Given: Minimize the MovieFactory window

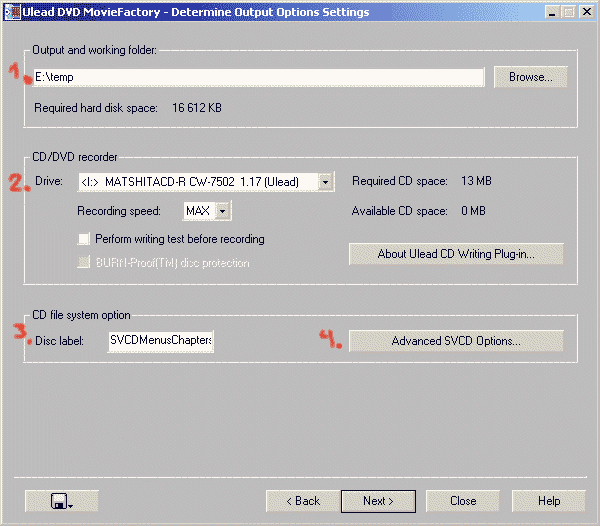Looking at the screenshot, I should (552, 13).
